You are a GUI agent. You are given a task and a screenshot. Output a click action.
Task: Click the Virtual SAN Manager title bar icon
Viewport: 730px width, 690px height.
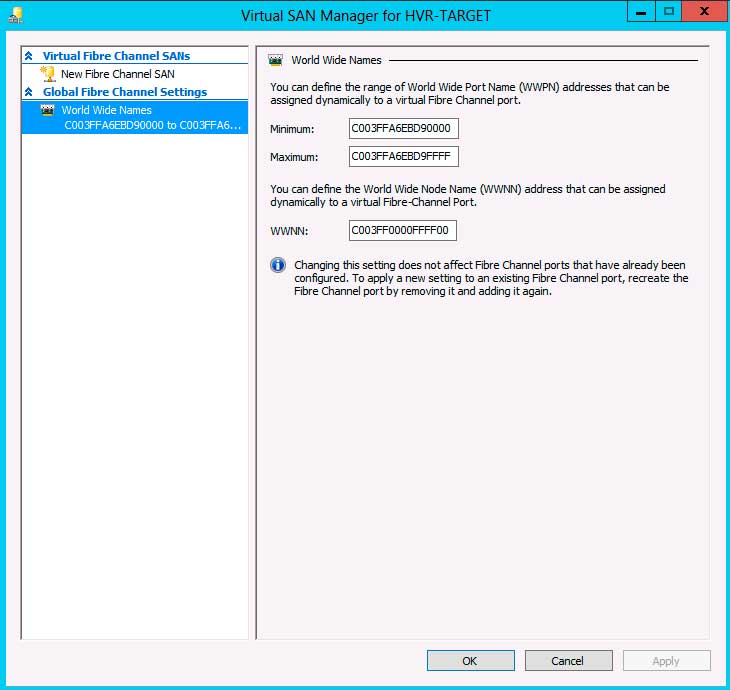click(x=15, y=15)
